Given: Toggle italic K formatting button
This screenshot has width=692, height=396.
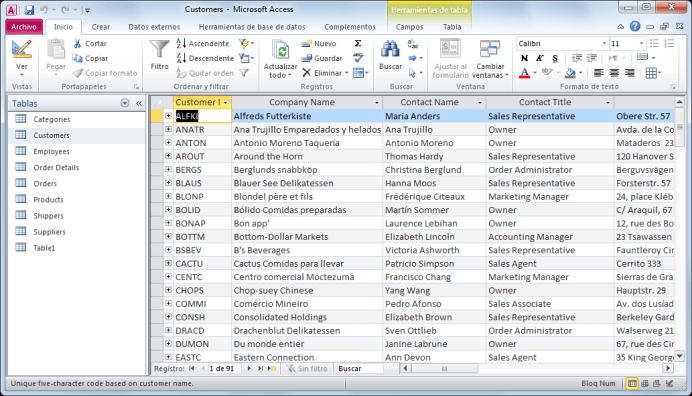Looking at the screenshot, I should (x=539, y=58).
